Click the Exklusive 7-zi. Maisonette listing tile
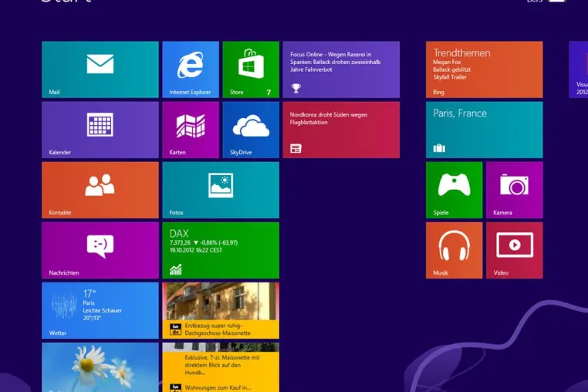The height and width of the screenshot is (392, 588). [221, 367]
